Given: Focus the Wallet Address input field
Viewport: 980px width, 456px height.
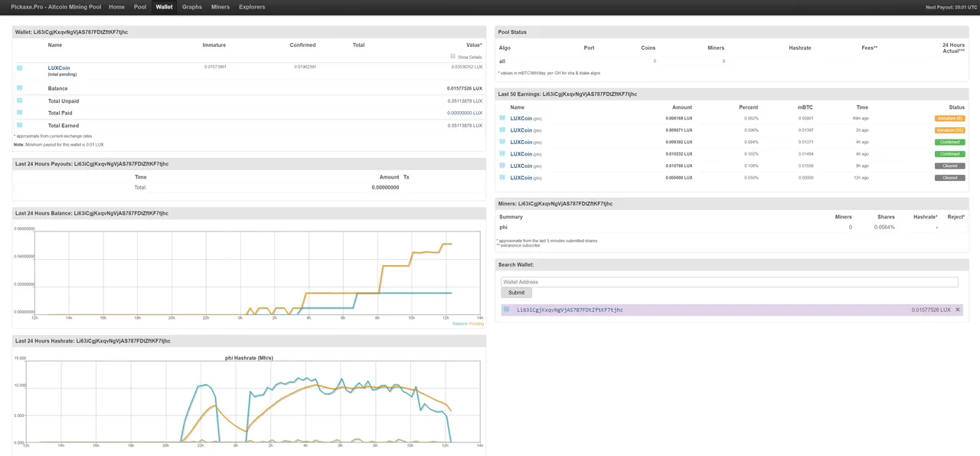Looking at the screenshot, I should click(x=730, y=282).
